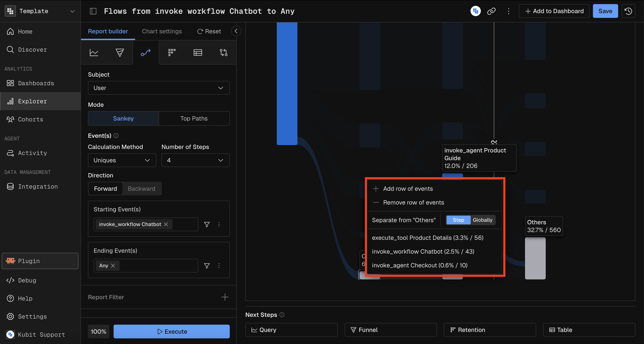Click Add to Dashboard
Viewport: 644px width, 344px height.
[554, 11]
